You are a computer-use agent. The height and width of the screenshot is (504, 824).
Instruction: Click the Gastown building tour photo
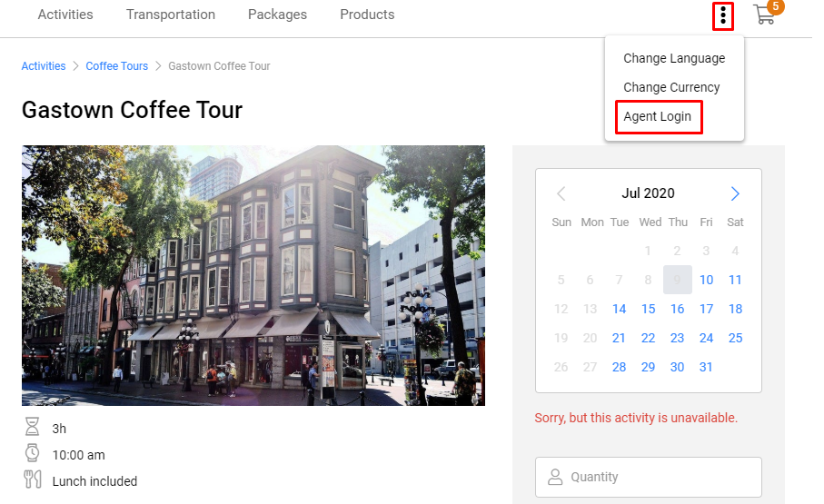(253, 275)
